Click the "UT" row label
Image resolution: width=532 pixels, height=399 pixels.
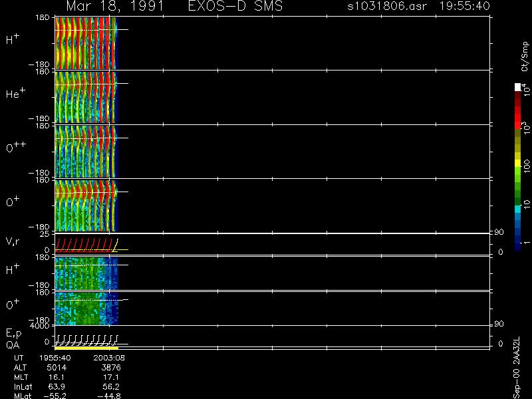click(x=19, y=358)
